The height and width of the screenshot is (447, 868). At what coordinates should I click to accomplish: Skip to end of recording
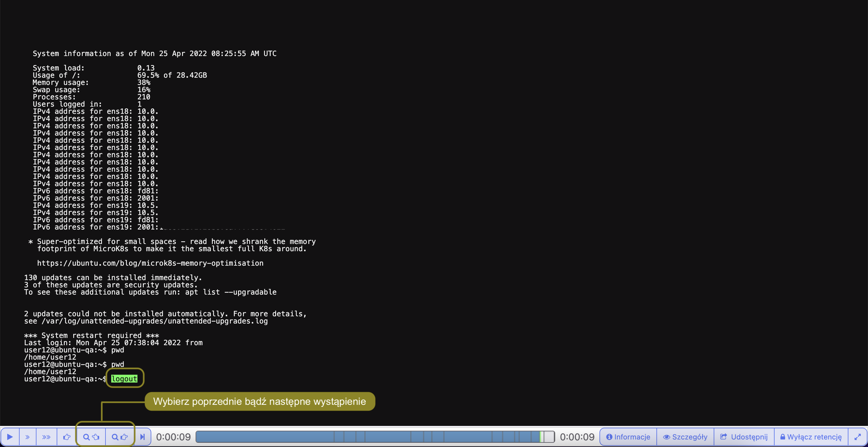pyautogui.click(x=143, y=437)
